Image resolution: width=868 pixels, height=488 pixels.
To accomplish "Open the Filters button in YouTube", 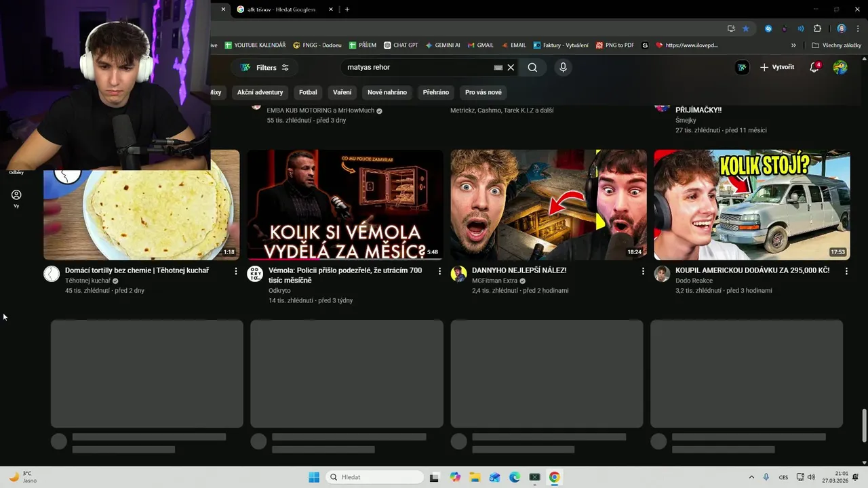I will click(x=264, y=67).
